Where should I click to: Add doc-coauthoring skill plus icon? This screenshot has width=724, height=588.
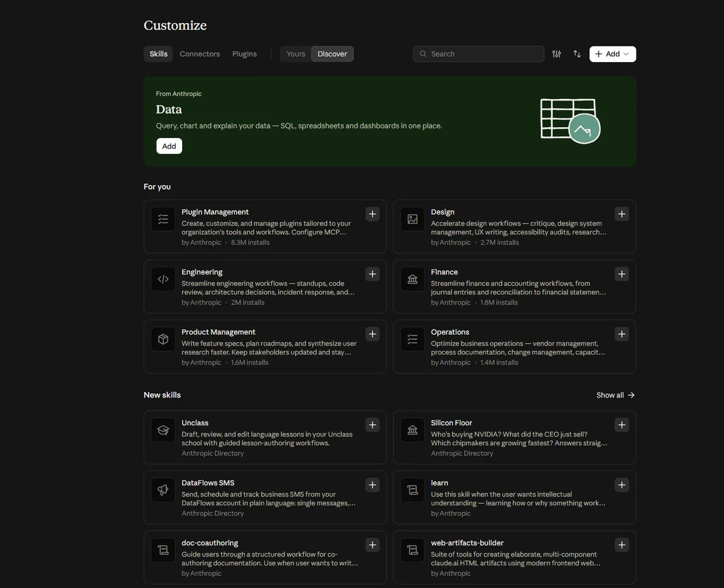point(372,545)
